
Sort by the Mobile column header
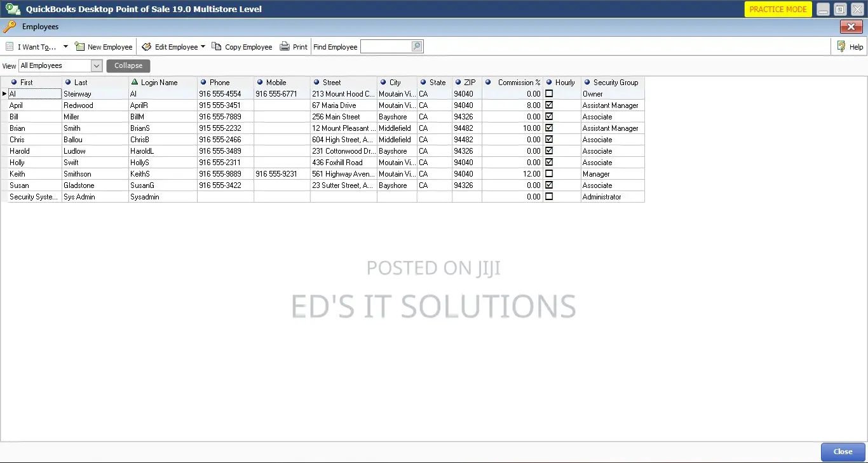(x=282, y=83)
